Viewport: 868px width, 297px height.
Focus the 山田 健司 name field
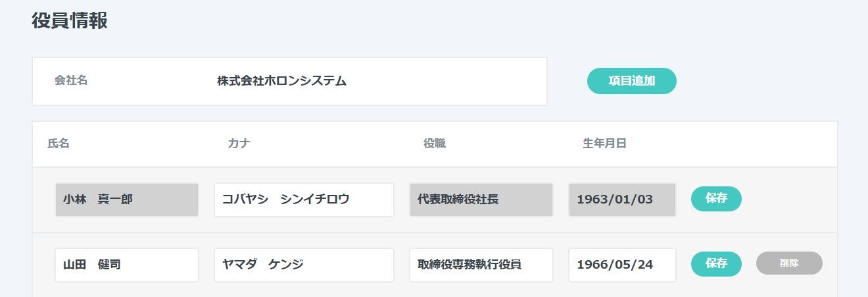127,265
